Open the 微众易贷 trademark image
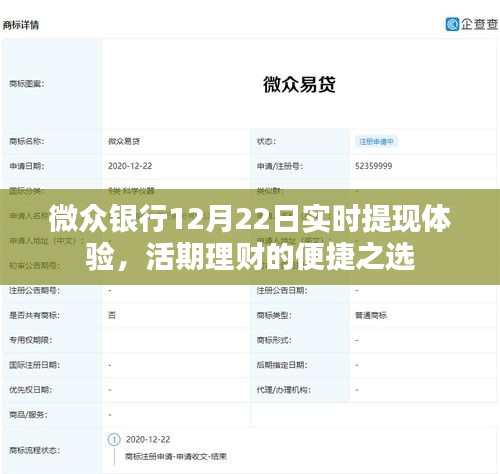500x474 pixels. (299, 84)
